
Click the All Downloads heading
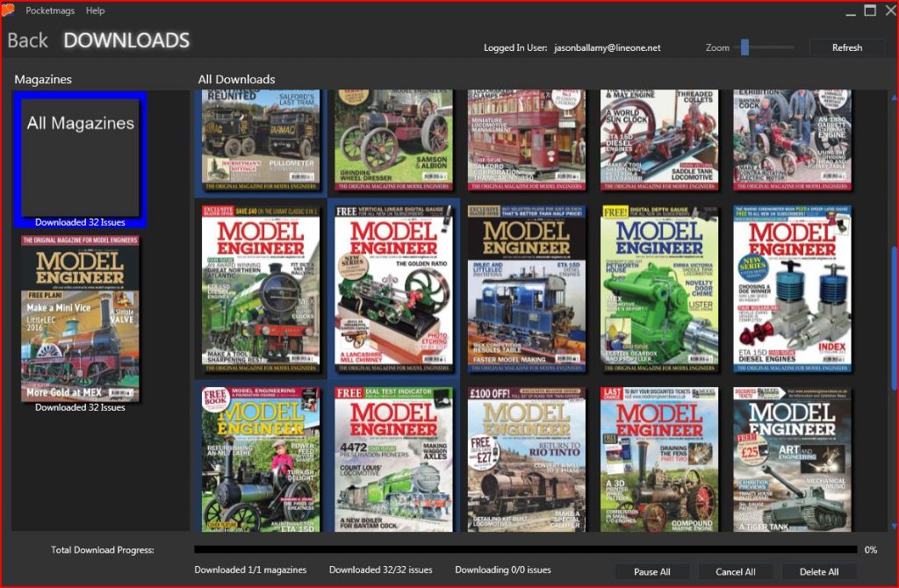236,79
